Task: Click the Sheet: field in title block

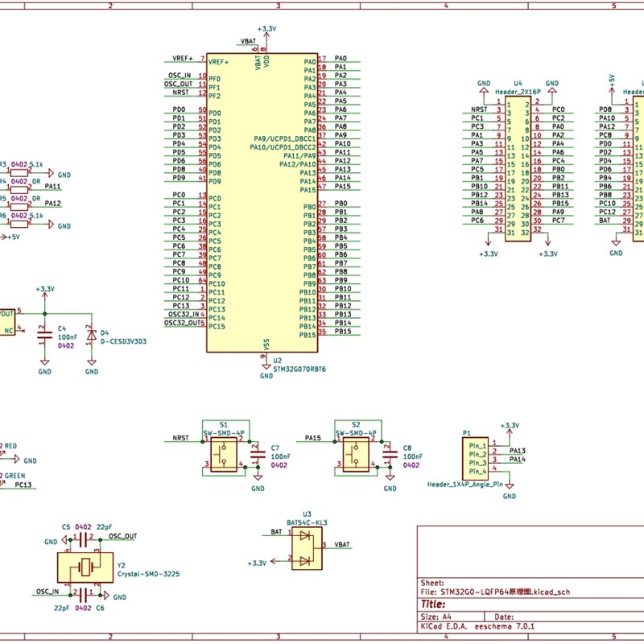Action: 432,583
